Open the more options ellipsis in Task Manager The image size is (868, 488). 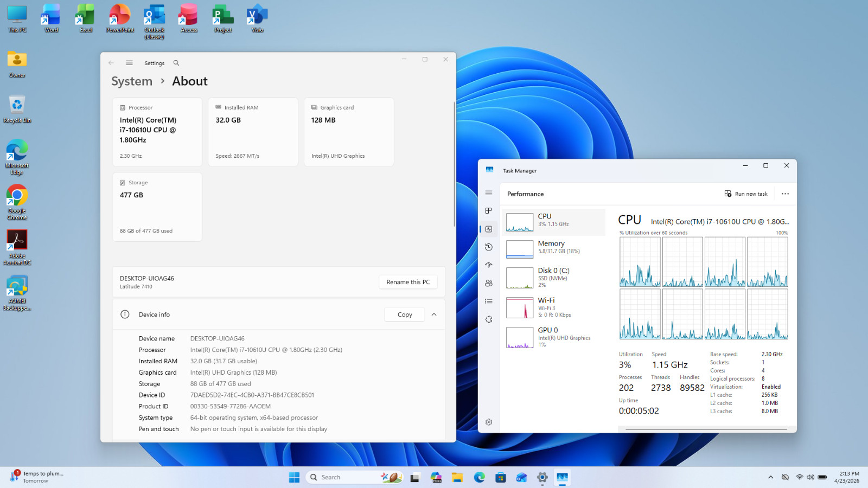tap(785, 194)
